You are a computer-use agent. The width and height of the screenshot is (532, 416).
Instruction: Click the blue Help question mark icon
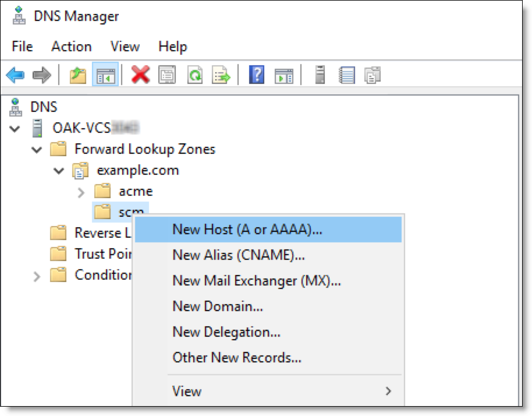click(257, 75)
